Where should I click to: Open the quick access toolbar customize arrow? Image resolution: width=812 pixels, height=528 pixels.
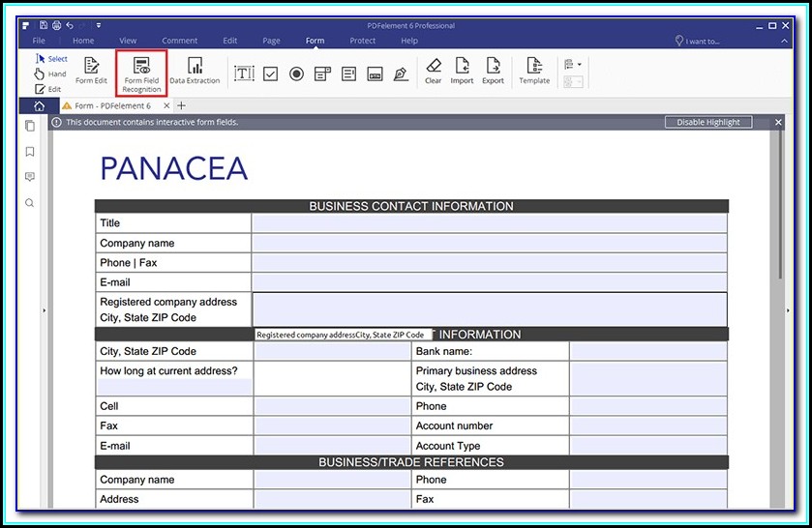[x=99, y=25]
